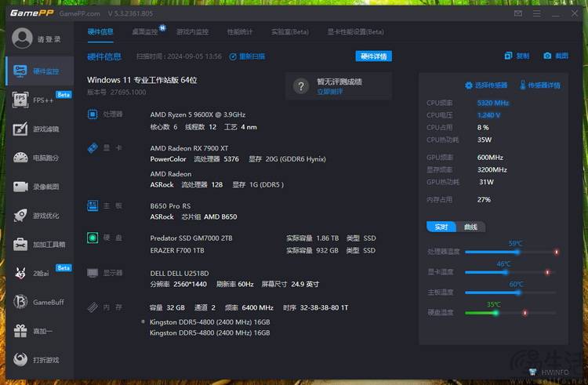Open the FPS++ Beta sidebar item
The width and height of the screenshot is (588, 385).
(x=40, y=100)
